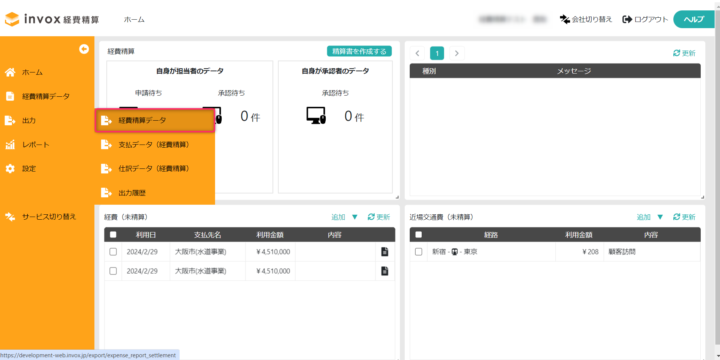This screenshot has height=360, width=720.
Task: Select 仕訳データ（経費精算） submenu item
Action: (155, 169)
